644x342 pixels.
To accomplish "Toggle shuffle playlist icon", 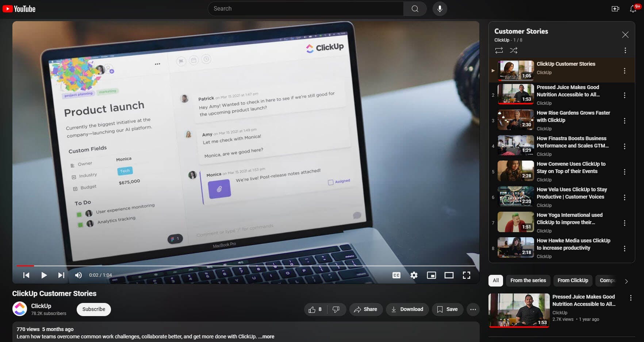I will click(513, 50).
